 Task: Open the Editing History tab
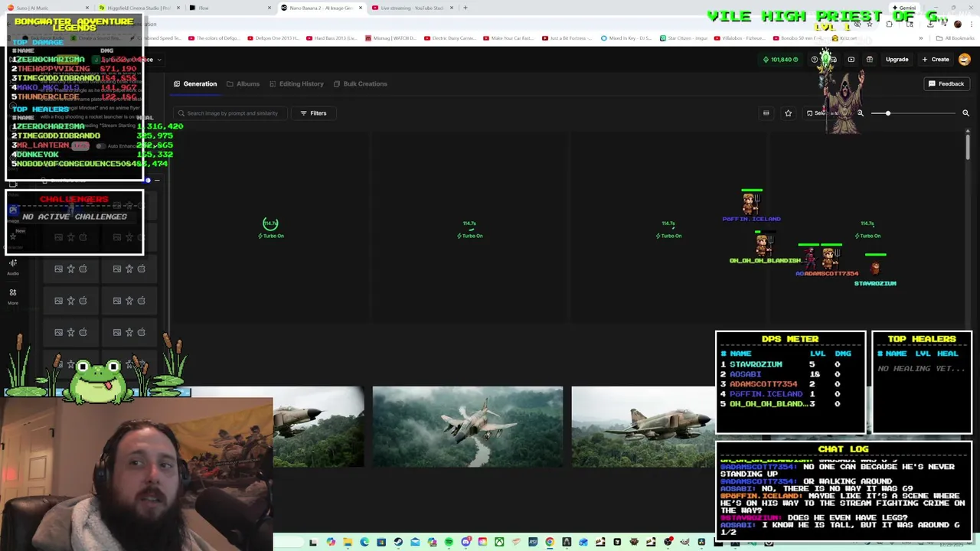pyautogui.click(x=296, y=83)
